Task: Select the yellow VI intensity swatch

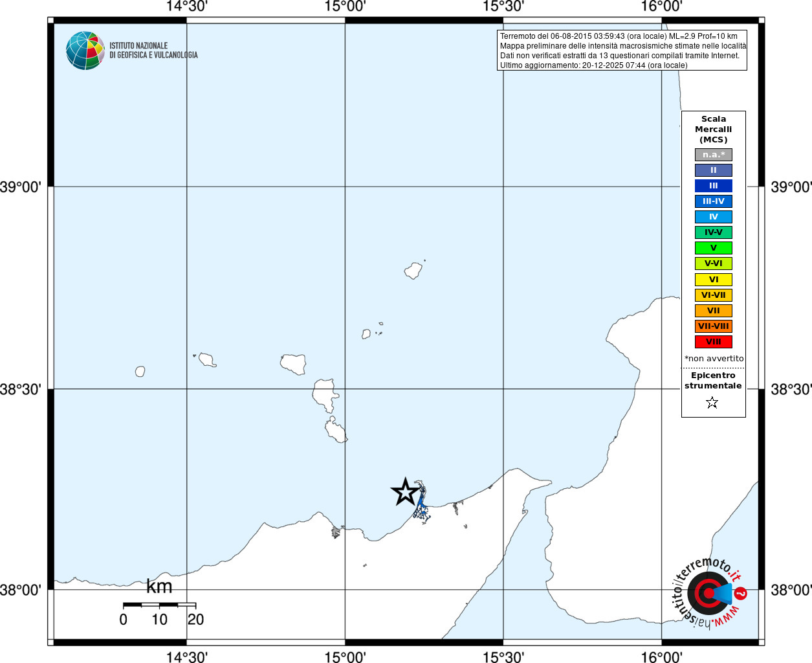Action: click(714, 280)
